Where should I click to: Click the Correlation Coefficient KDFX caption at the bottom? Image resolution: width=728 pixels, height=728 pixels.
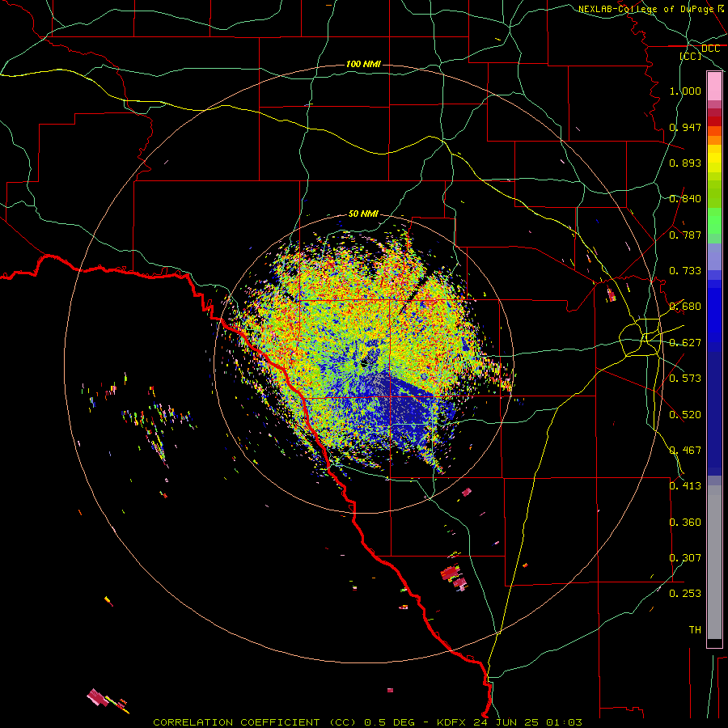(x=367, y=722)
